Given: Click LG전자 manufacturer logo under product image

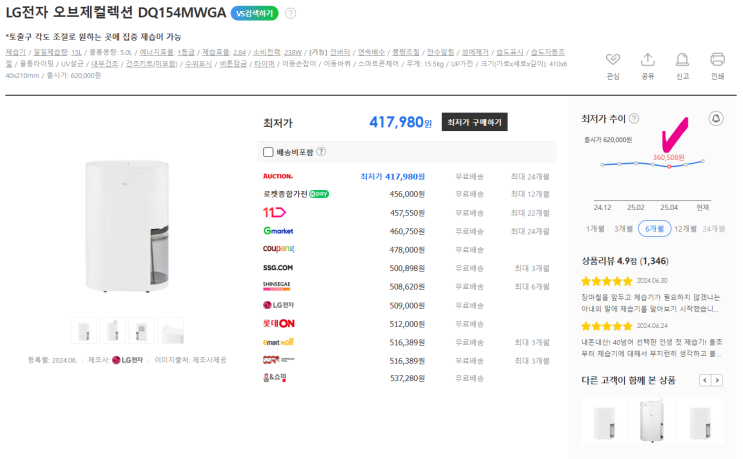Looking at the screenshot, I should point(127,360).
